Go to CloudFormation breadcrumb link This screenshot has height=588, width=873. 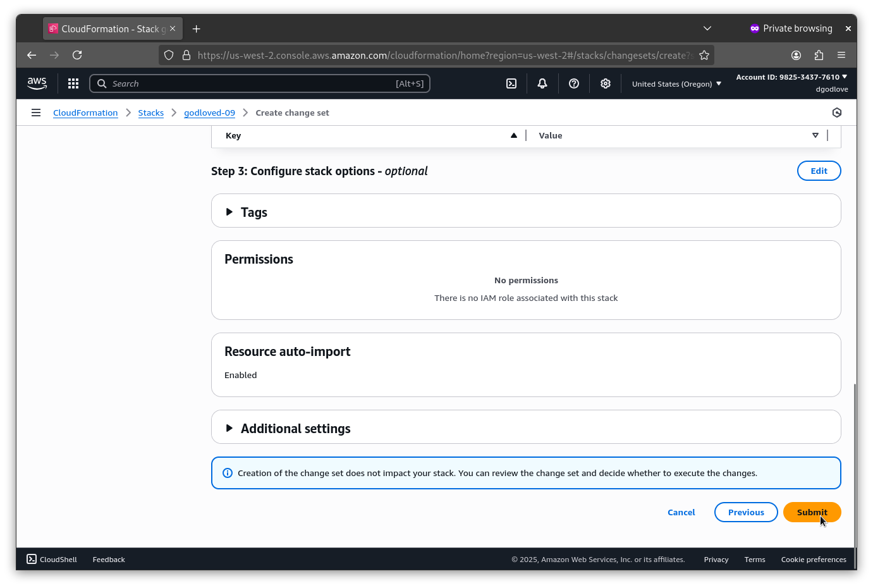point(85,113)
